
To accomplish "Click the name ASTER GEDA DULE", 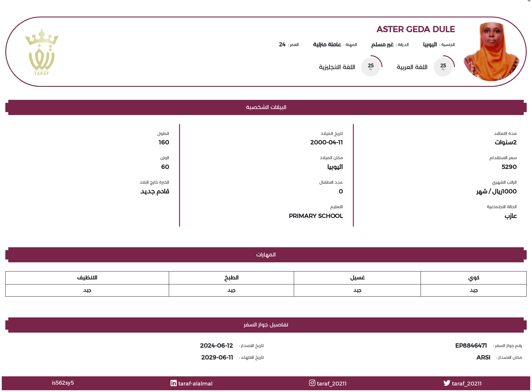I will [x=416, y=29].
